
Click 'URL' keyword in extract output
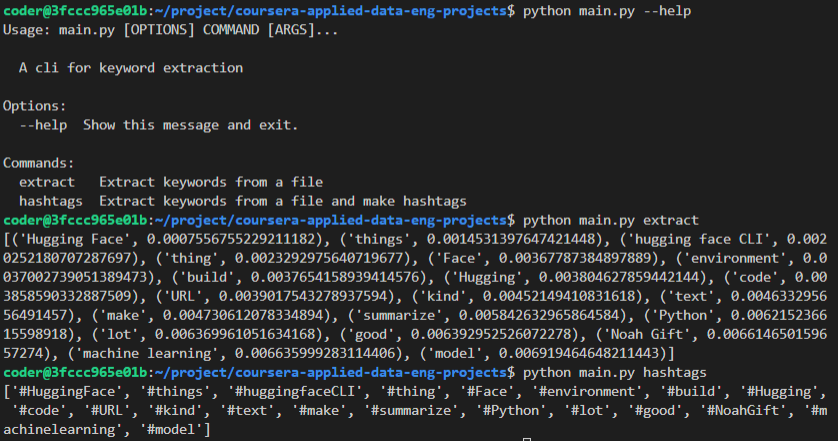pyautogui.click(x=183, y=297)
